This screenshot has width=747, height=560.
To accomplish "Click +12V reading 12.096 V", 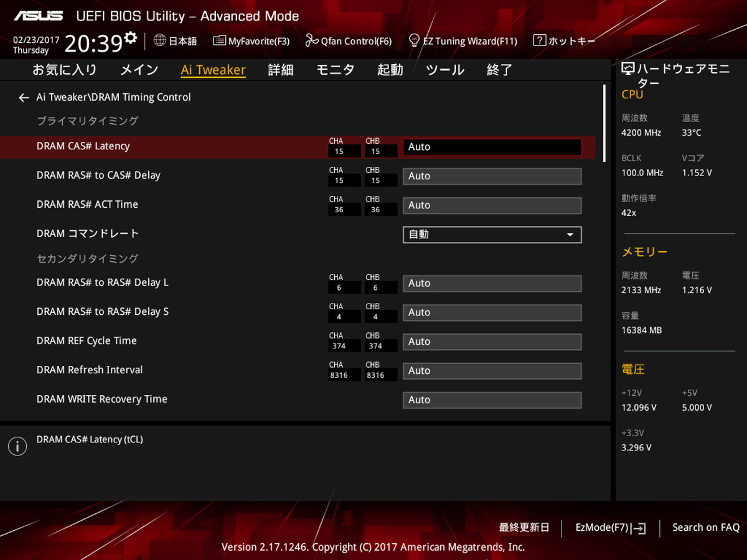I will click(639, 408).
